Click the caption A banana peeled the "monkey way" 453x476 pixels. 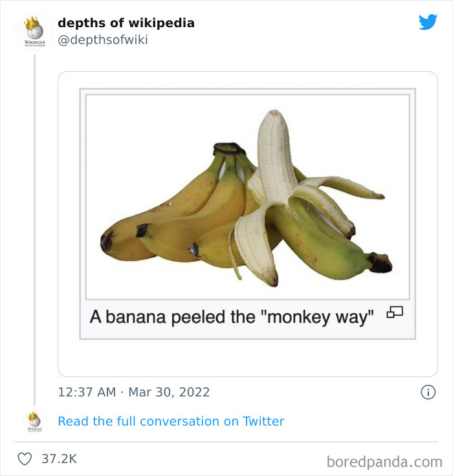point(232,318)
